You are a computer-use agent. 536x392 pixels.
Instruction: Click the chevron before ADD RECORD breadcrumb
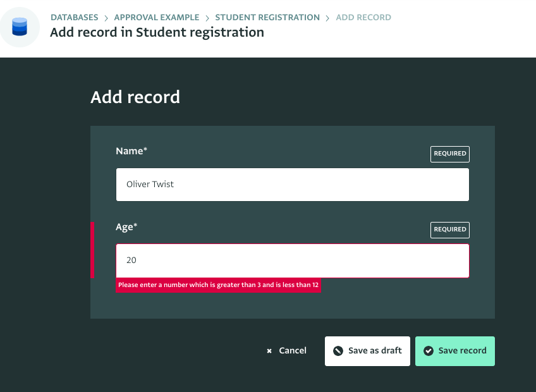(327, 18)
